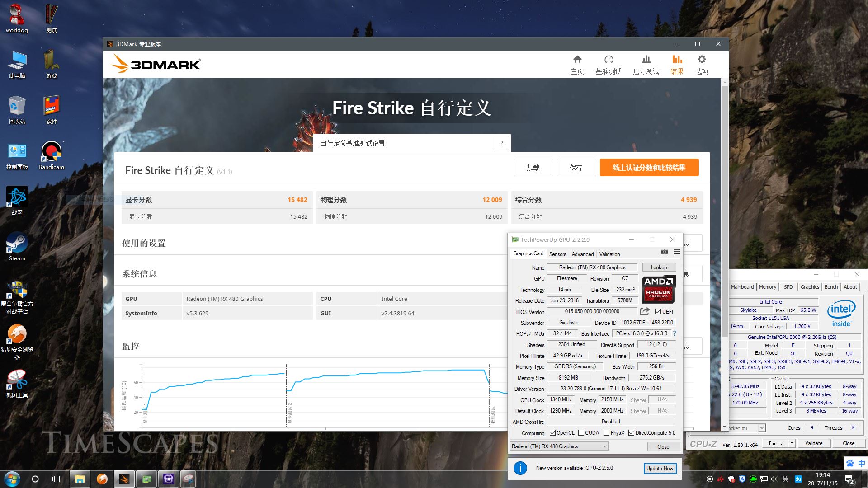
Task: Toggle the UEFI checkbox in GPU-Z
Action: [658, 312]
